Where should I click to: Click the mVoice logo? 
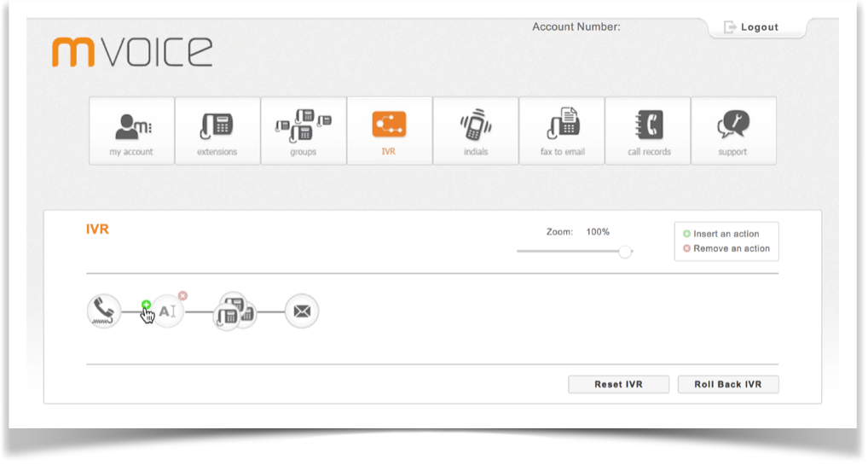pos(132,51)
